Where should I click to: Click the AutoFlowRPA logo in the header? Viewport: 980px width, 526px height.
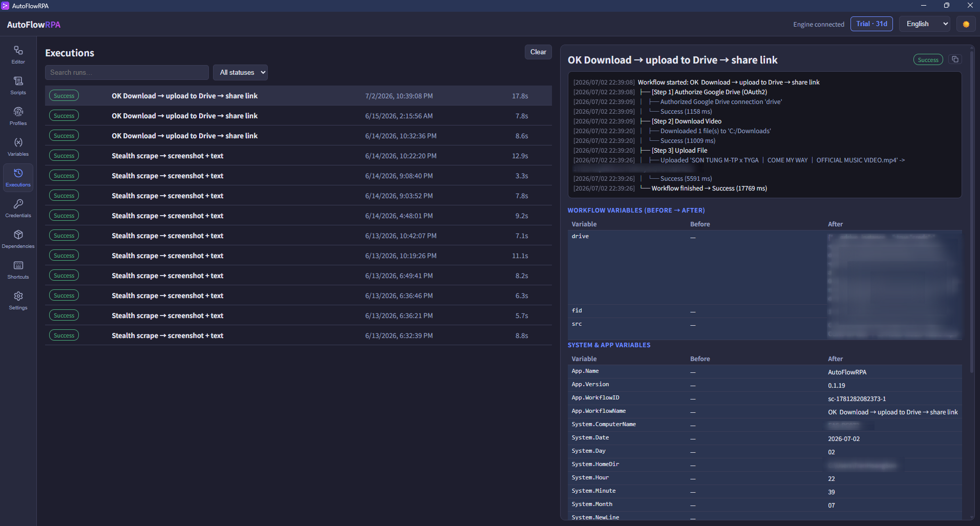tap(34, 25)
